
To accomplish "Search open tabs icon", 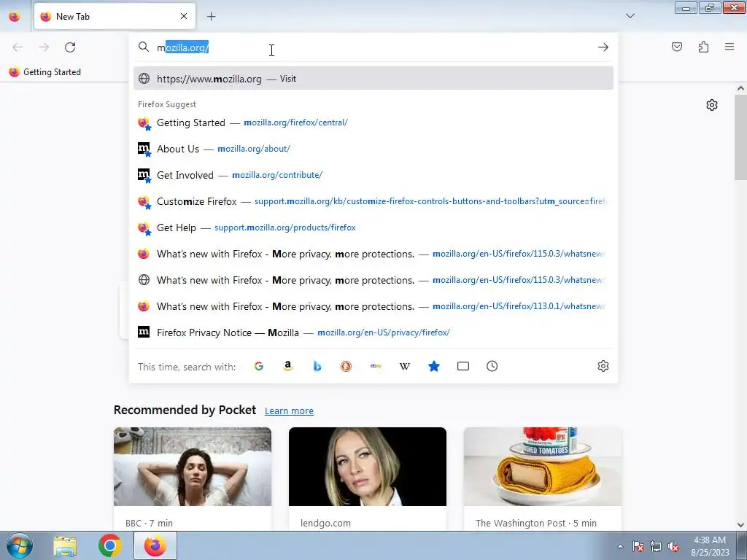I will coord(463,366).
